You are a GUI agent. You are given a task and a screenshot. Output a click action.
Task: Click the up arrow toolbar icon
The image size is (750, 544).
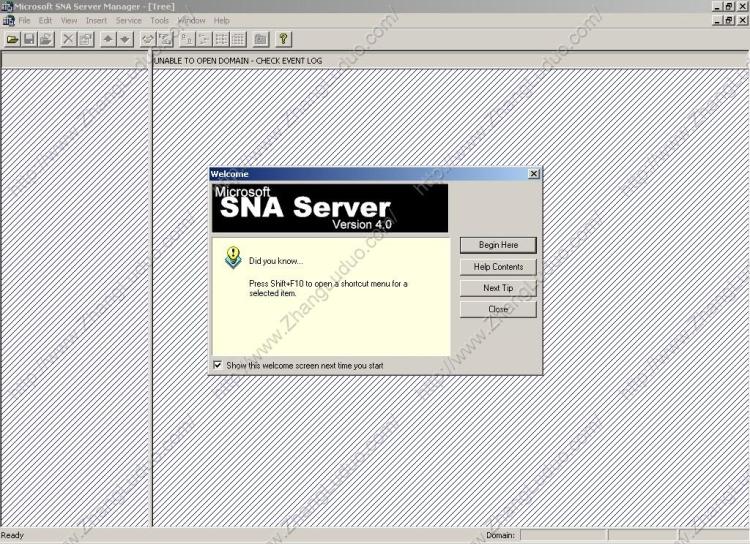tap(108, 39)
